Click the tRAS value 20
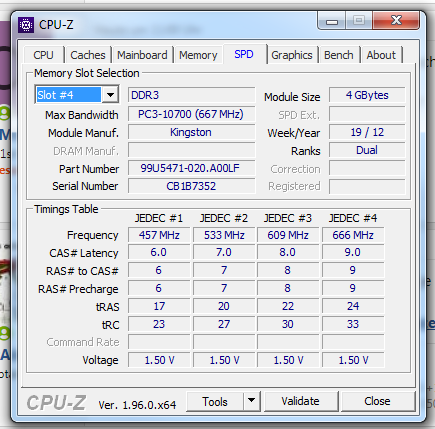The image size is (435, 429). [x=224, y=306]
